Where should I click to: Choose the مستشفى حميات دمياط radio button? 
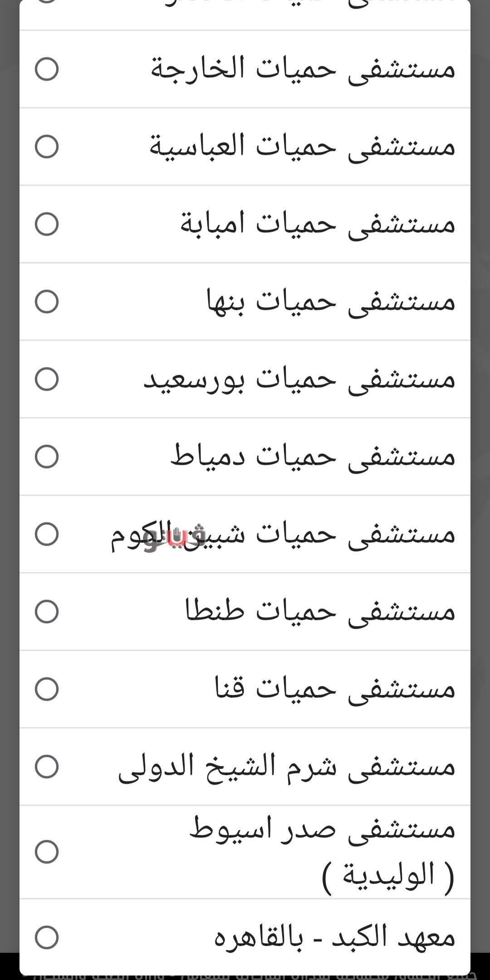[47, 456]
